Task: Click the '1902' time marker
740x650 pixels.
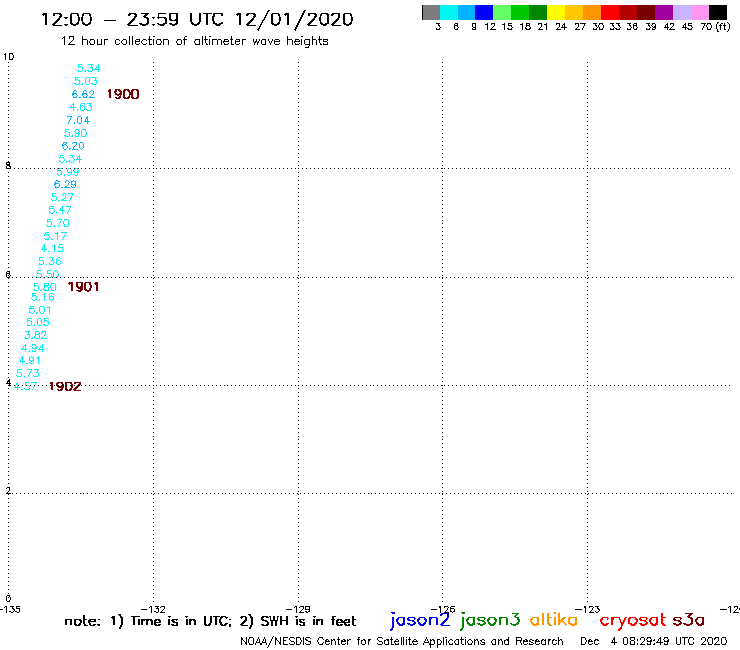Action: click(x=65, y=387)
